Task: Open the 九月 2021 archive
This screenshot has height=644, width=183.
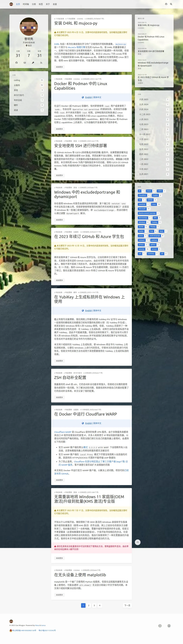Action: click(154, 174)
